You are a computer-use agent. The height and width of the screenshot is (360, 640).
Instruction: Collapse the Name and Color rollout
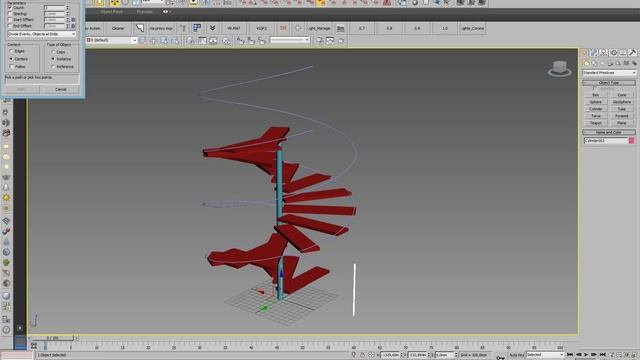point(609,132)
